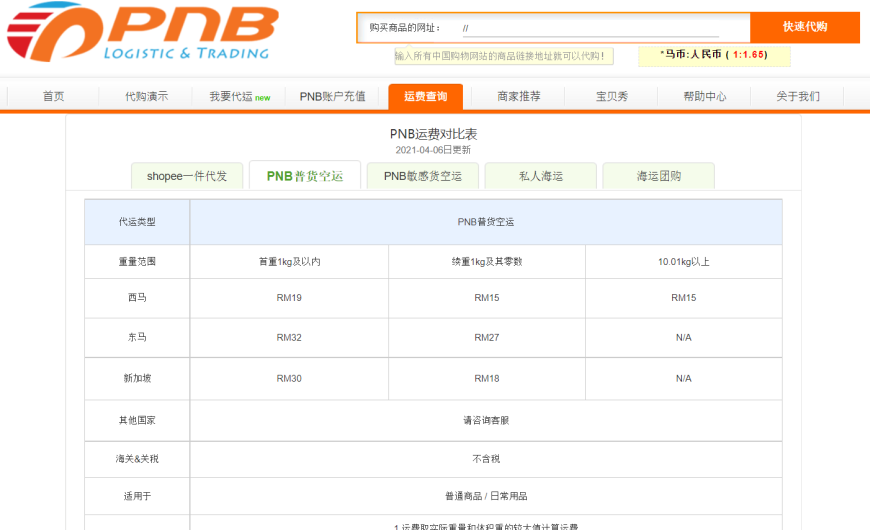870x530 pixels.
Task: Switch to the 私人海运 tab
Action: (x=541, y=176)
